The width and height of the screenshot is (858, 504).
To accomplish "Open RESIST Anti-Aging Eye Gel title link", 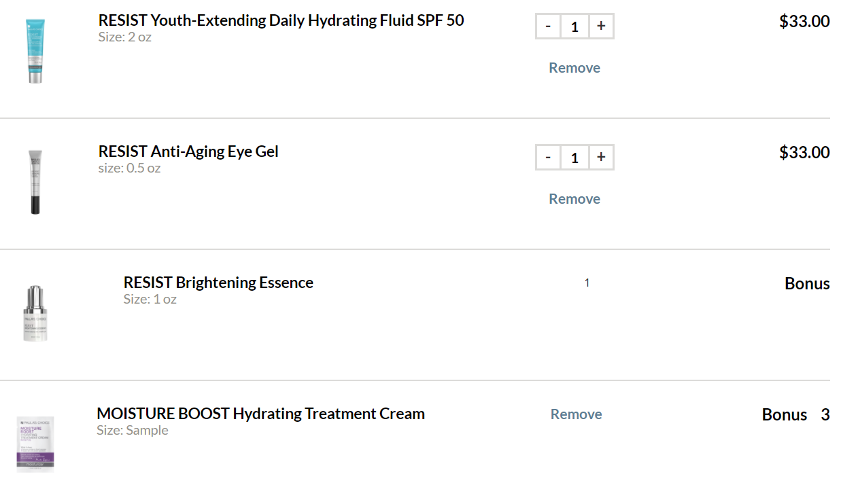I will 188,151.
